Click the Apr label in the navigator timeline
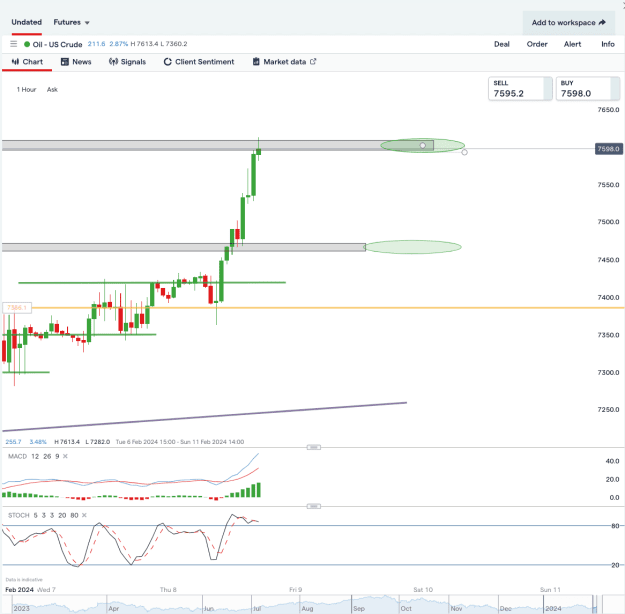 (x=114, y=608)
